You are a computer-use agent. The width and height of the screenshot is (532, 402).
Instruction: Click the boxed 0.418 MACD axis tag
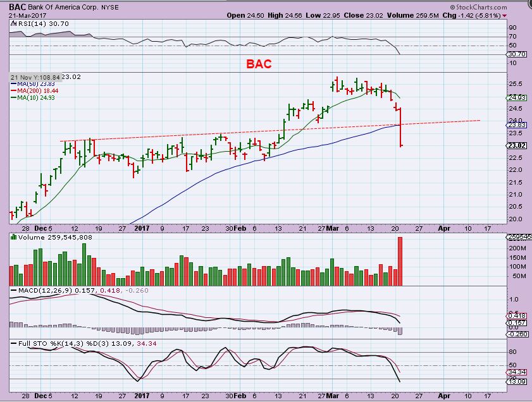pyautogui.click(x=517, y=316)
